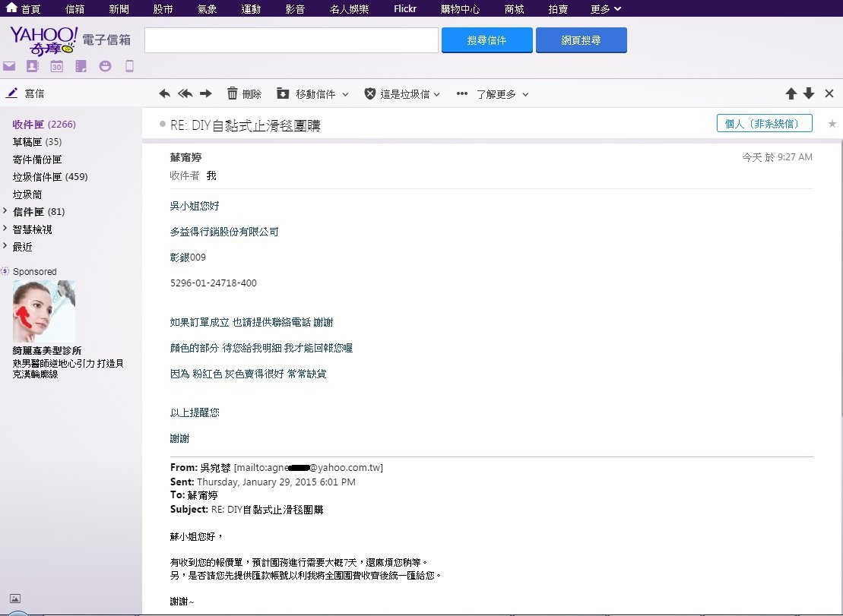
Task: Click the 搜尋信件 button
Action: pyautogui.click(x=486, y=40)
